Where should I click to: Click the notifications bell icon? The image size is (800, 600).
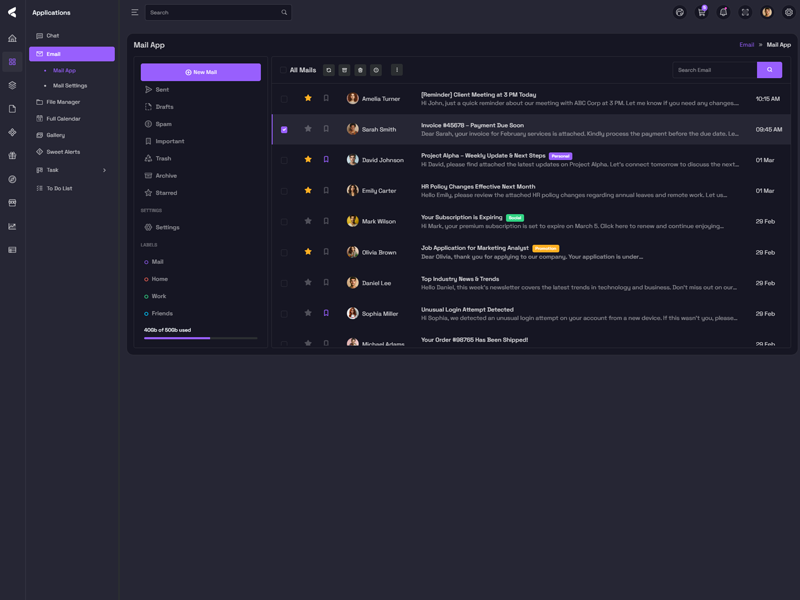[x=723, y=12]
